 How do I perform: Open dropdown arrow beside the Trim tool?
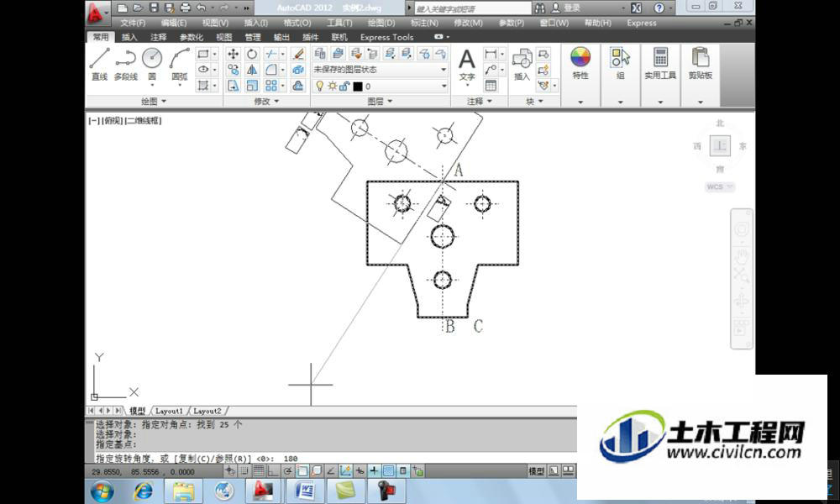[x=282, y=54]
